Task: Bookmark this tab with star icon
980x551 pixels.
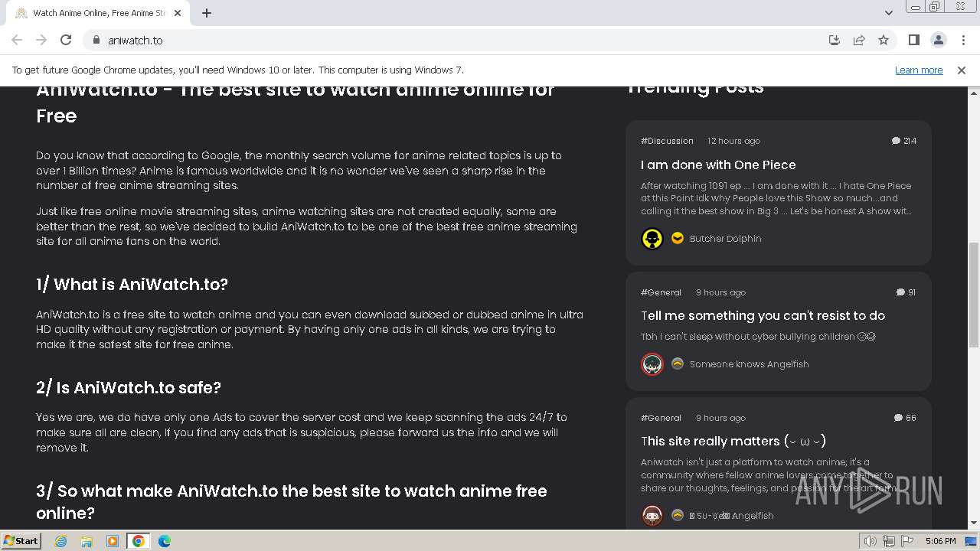Action: click(x=884, y=40)
